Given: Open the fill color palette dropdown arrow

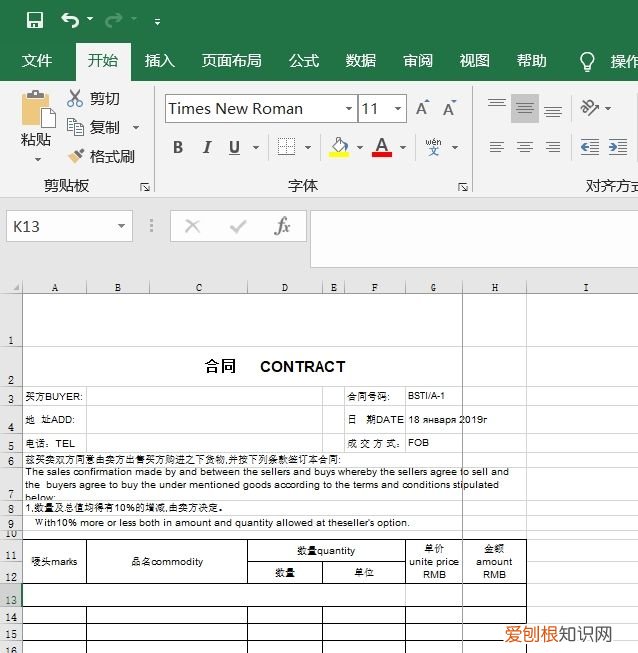Looking at the screenshot, I should (360, 147).
